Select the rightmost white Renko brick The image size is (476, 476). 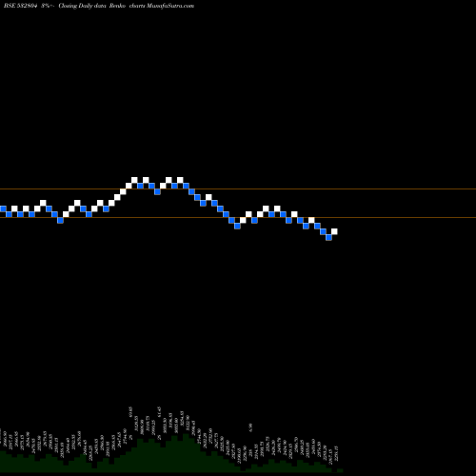pyautogui.click(x=334, y=231)
